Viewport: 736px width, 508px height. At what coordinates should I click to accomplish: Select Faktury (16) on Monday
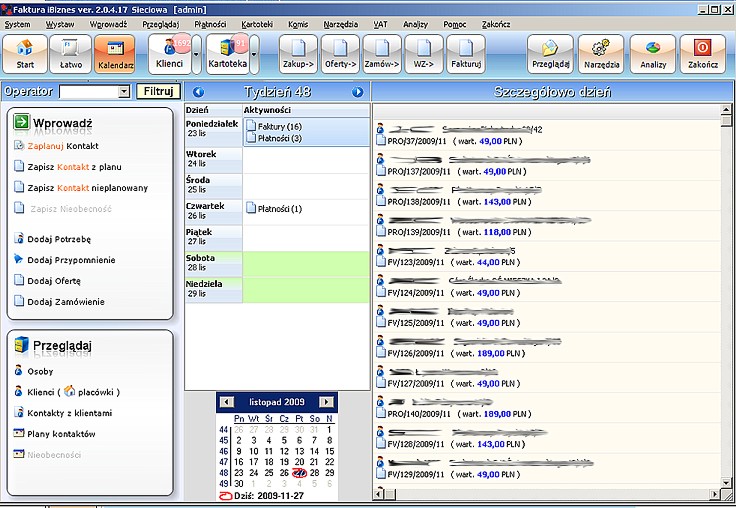(x=279, y=127)
